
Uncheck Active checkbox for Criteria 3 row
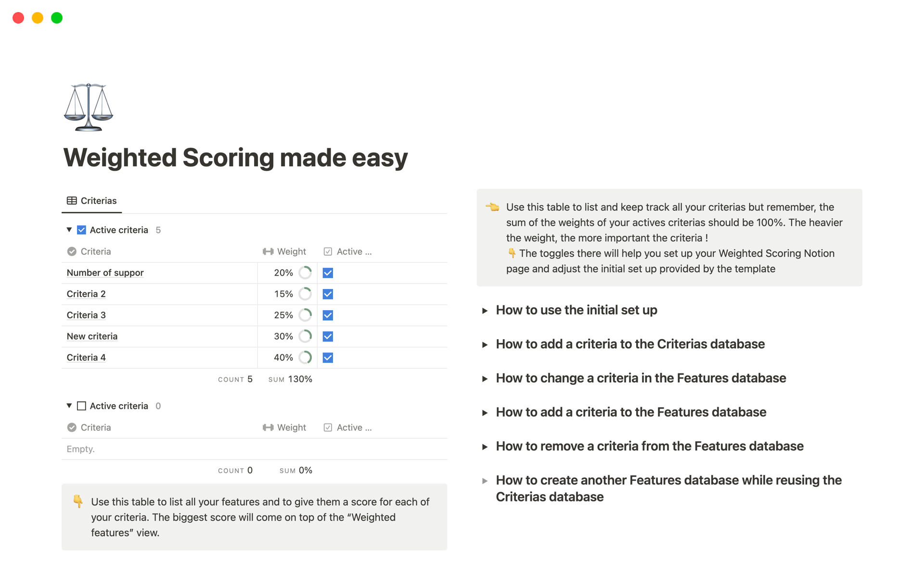pyautogui.click(x=328, y=315)
